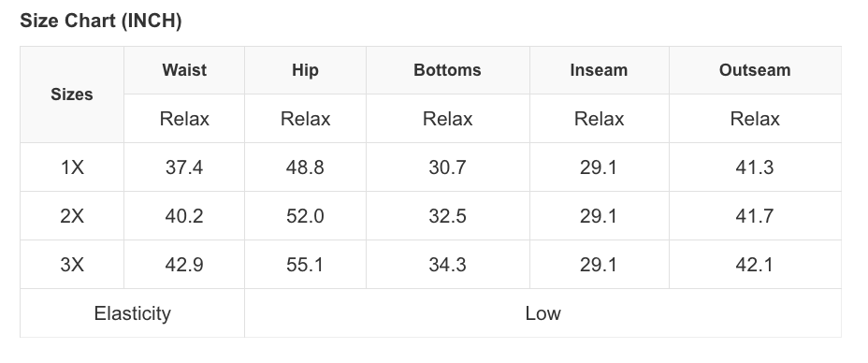Image resolution: width=868 pixels, height=363 pixels.
Task: Click the 37.4 waist value for 1X
Action: click(x=184, y=167)
